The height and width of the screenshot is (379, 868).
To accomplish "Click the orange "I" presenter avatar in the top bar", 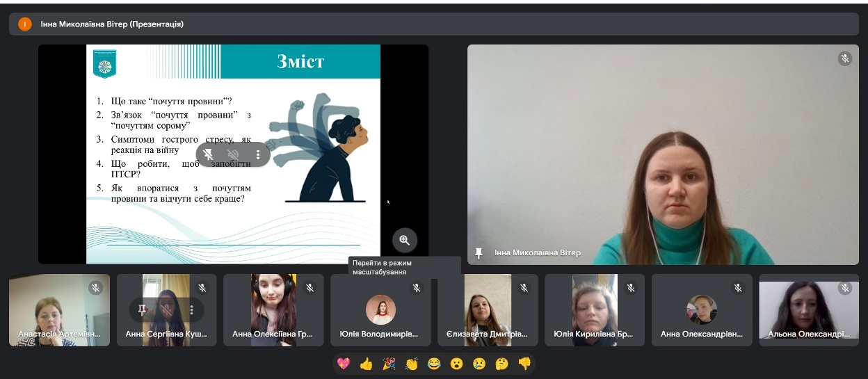I will [25, 24].
